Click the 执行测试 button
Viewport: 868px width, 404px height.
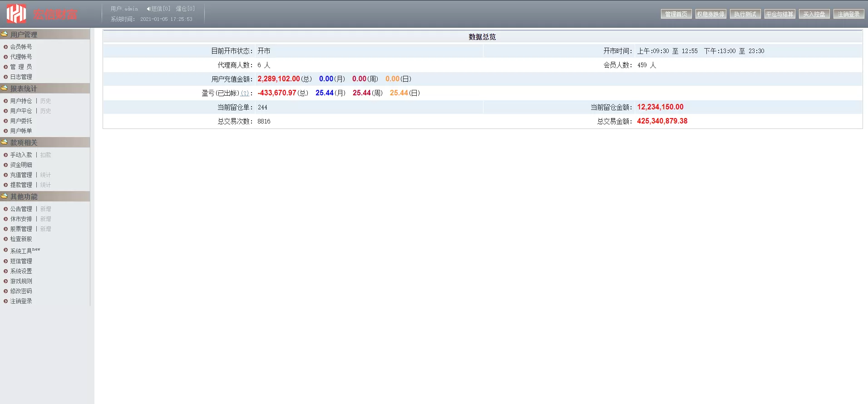[x=745, y=14]
